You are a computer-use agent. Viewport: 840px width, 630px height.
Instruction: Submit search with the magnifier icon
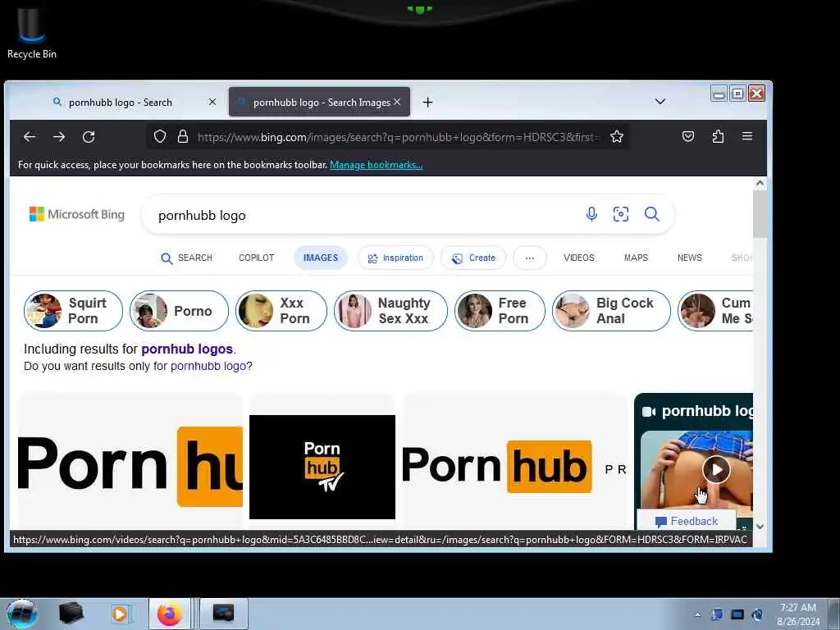click(x=651, y=214)
